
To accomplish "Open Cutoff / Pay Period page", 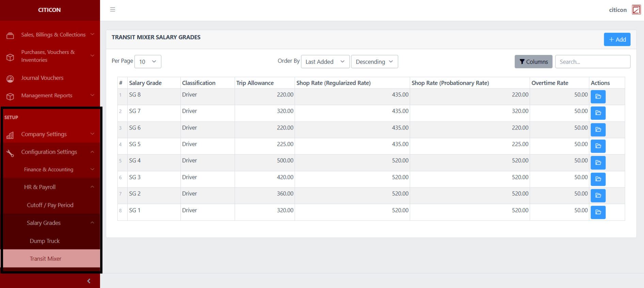I will click(x=50, y=205).
